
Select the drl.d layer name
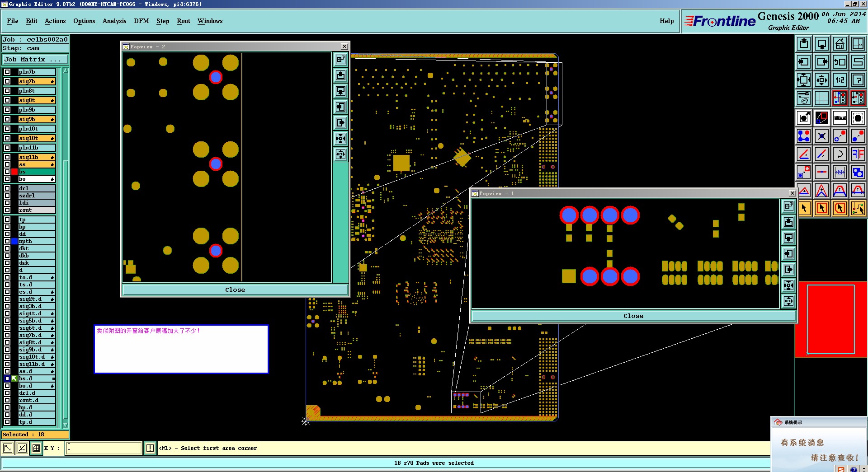click(37, 393)
